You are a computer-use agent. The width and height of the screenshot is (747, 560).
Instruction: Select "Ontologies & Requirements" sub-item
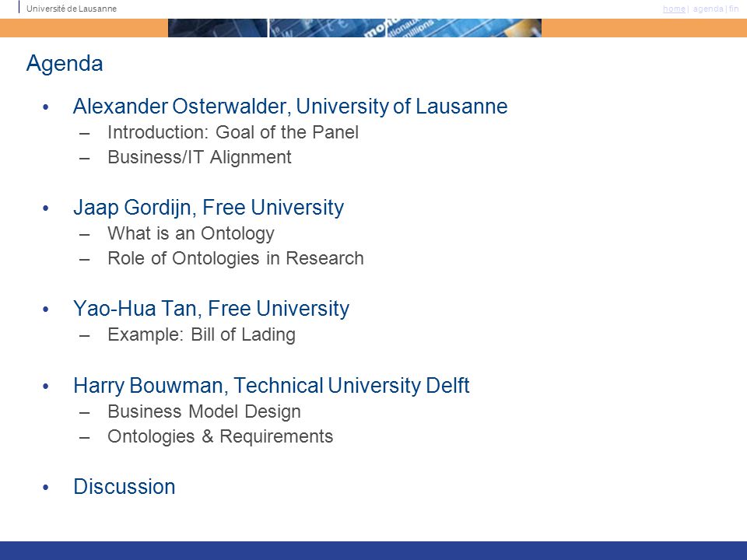220,436
